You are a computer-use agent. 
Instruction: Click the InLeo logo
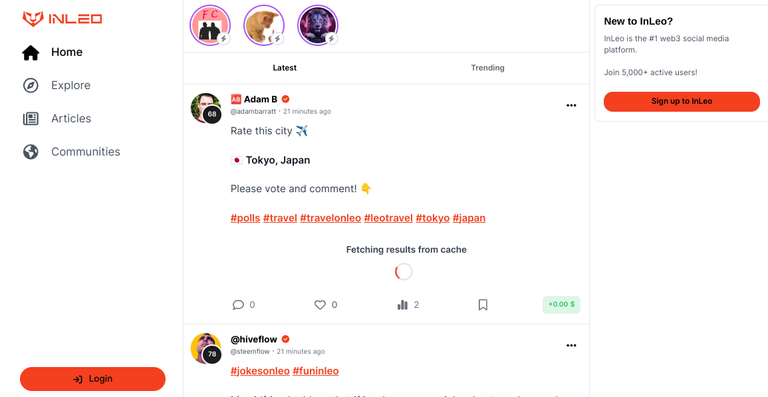pyautogui.click(x=62, y=19)
